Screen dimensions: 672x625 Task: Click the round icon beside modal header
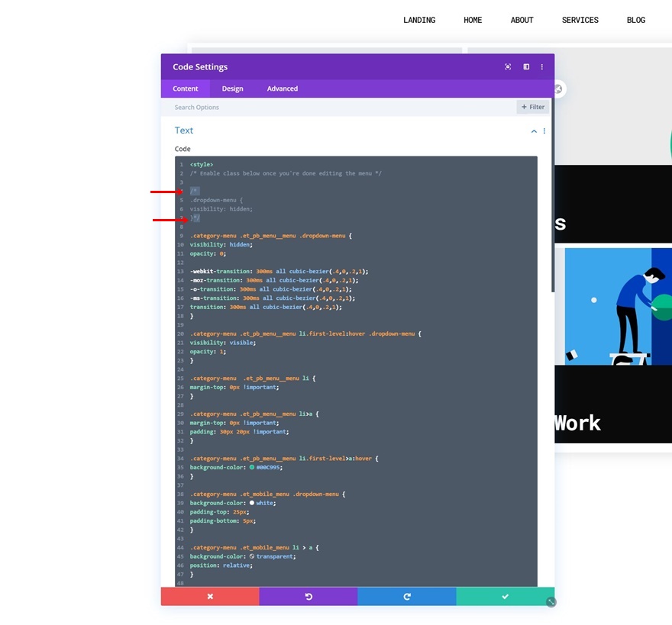point(558,89)
